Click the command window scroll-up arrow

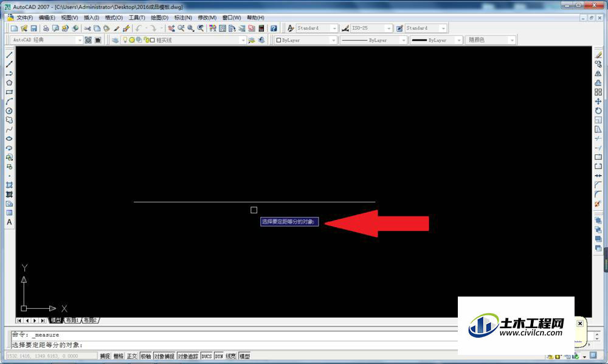click(x=597, y=334)
